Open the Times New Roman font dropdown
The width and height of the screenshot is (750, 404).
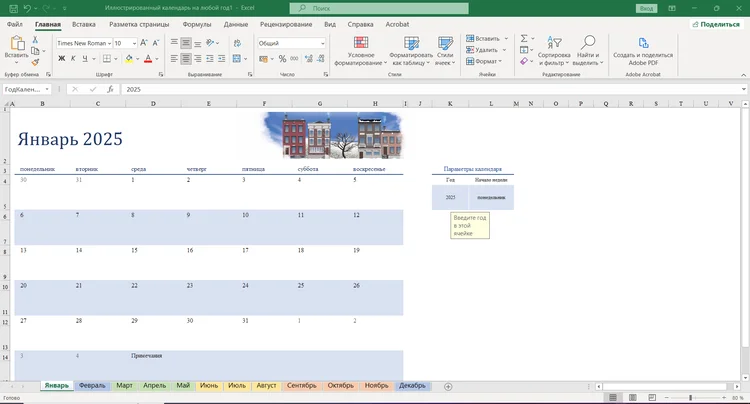110,44
